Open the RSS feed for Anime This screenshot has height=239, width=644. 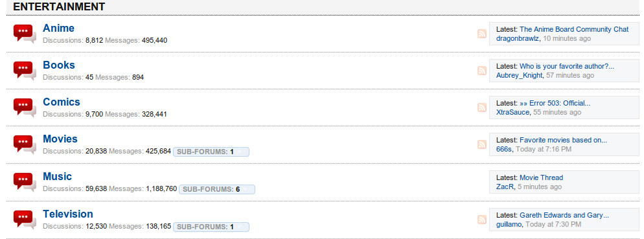click(x=482, y=34)
